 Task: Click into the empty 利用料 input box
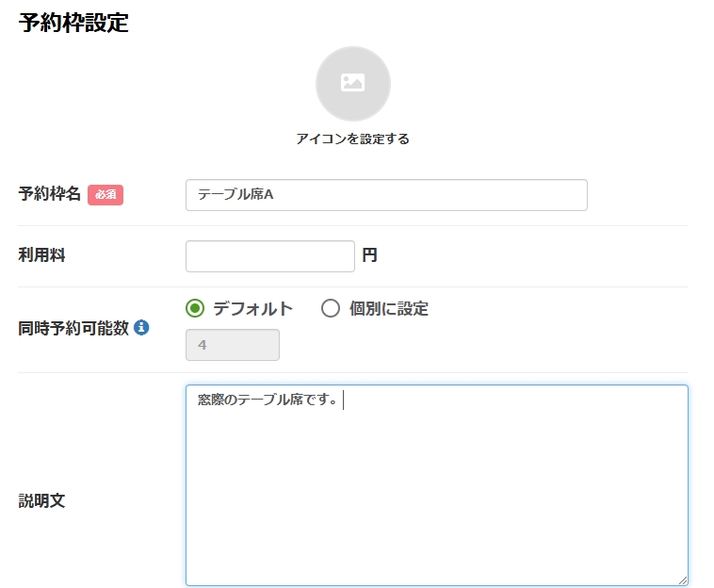(x=269, y=255)
